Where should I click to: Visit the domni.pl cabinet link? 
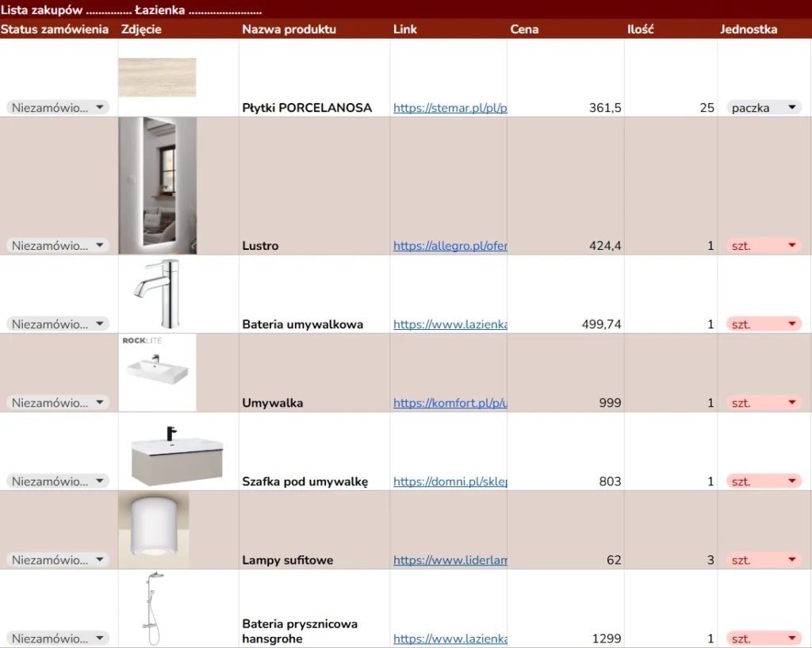pyautogui.click(x=450, y=481)
